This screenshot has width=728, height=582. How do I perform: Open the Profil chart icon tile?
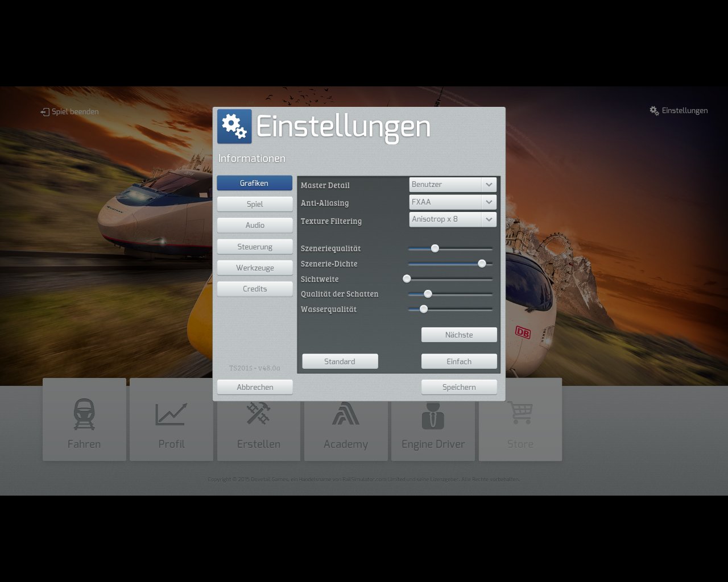click(171, 419)
